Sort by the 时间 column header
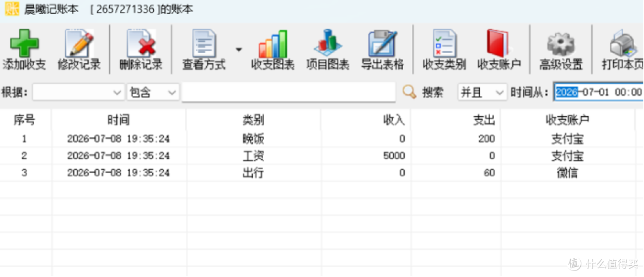Viewport: 644px width, 277px height. (x=119, y=120)
